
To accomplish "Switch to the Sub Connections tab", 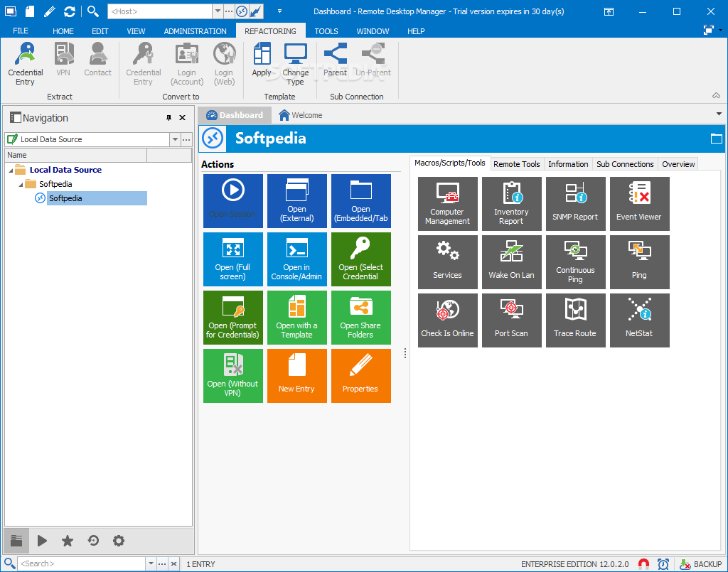I will point(625,164).
